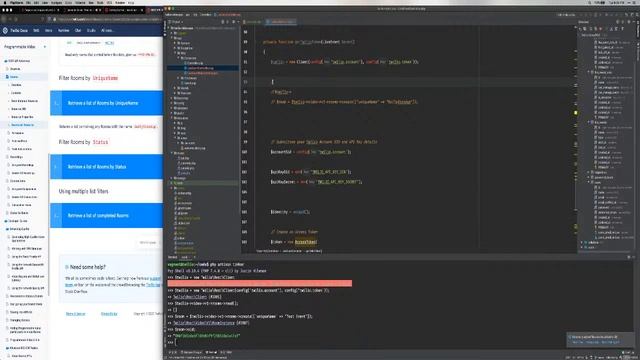This screenshot has height=360, width=640.
Task: Switch to the first browser tab
Action: click(41, 10)
